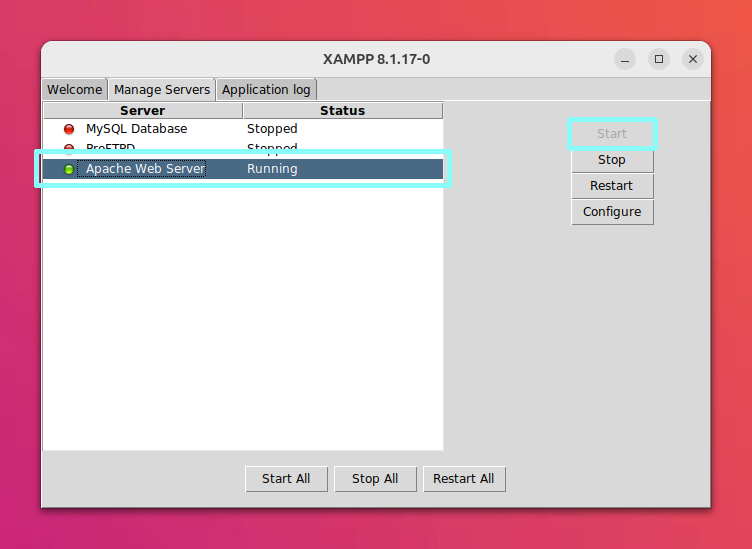
Task: Click the Status column header
Action: pos(343,111)
